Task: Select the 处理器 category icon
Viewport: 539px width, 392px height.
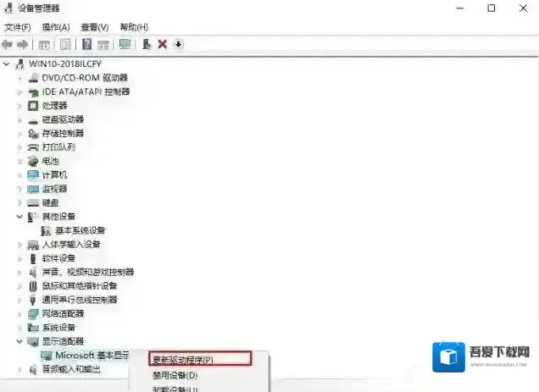Action: 33,106
